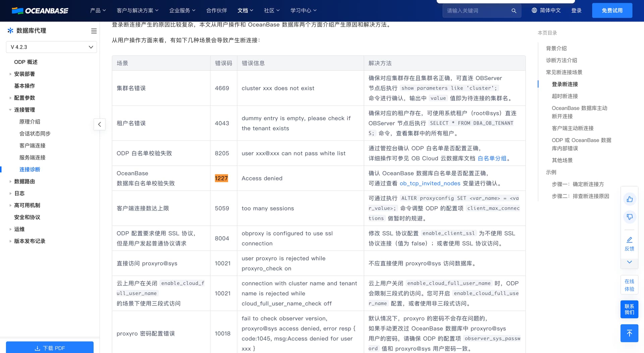The image size is (644, 353).
Task: Collapse the 连接管理 tree node
Action: tap(10, 110)
